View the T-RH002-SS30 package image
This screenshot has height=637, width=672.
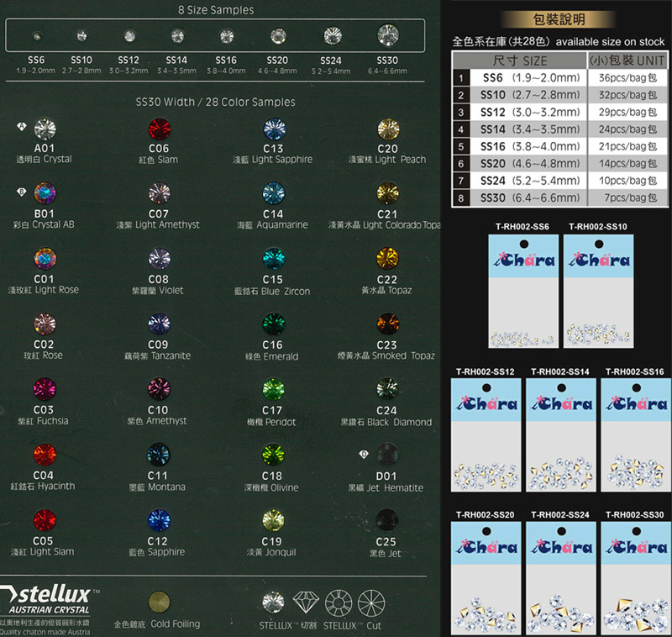click(x=636, y=578)
